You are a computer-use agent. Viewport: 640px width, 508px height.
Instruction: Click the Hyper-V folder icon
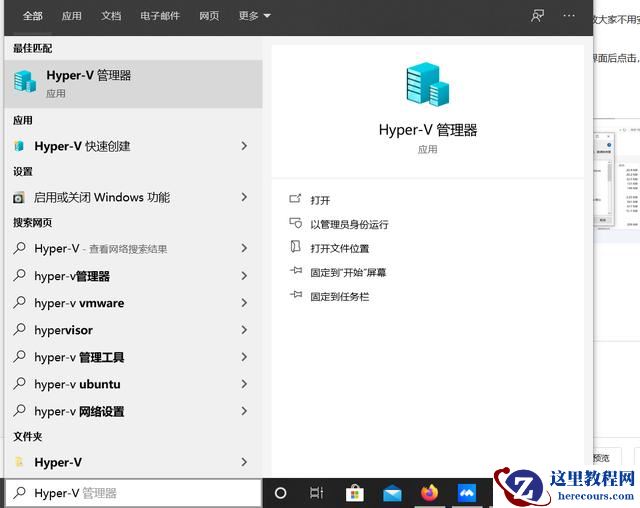(19, 462)
